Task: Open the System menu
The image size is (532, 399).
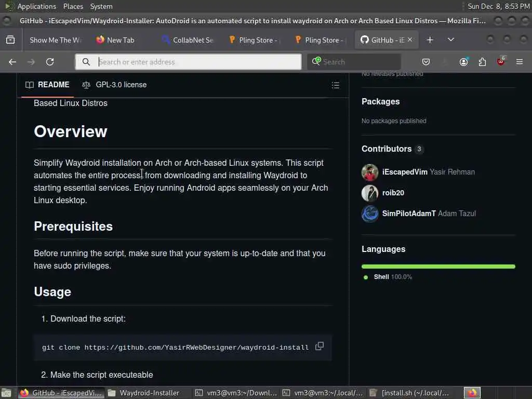Action: (101, 6)
